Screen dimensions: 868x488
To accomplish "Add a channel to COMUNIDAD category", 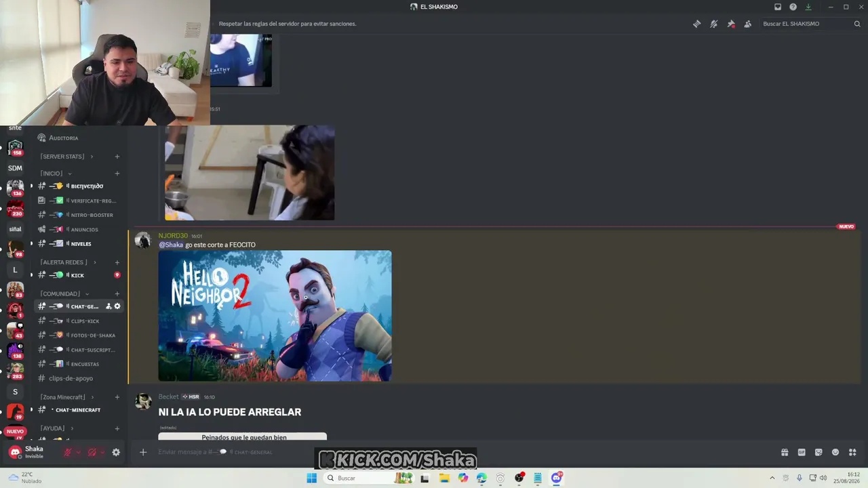I will click(117, 293).
